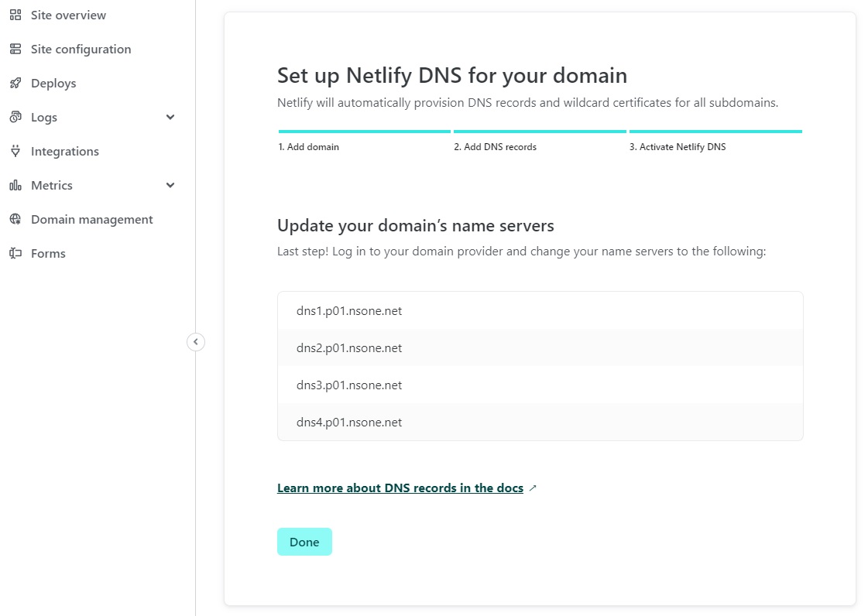
Task: Click the wildcard certificates description text
Action: (x=527, y=103)
